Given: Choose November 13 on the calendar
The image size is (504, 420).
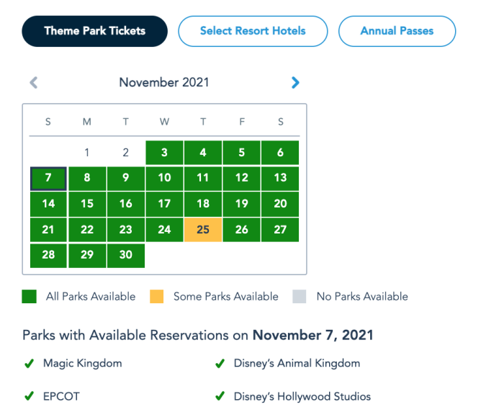Looking at the screenshot, I should click(280, 178).
